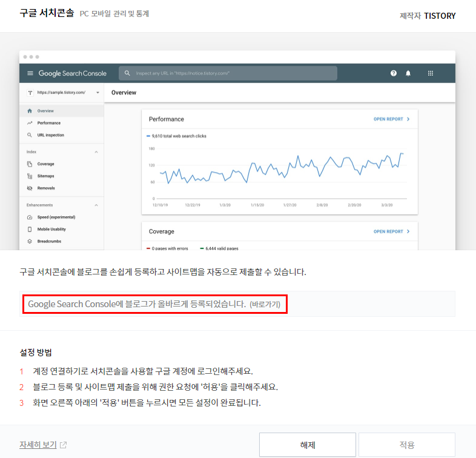Click the performance clicks line chart

[x=282, y=169]
